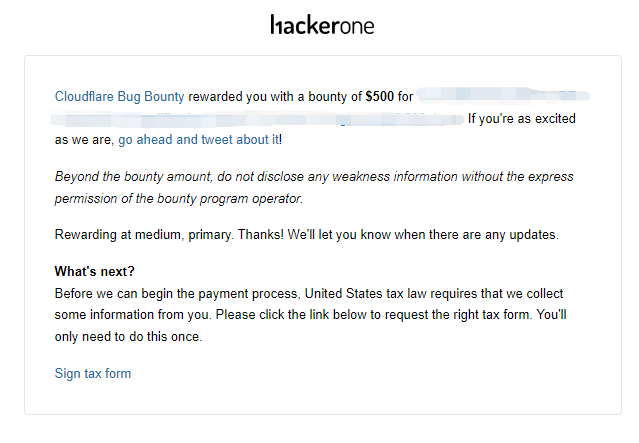Click the What's next? heading
639x443 pixels.
coord(95,271)
